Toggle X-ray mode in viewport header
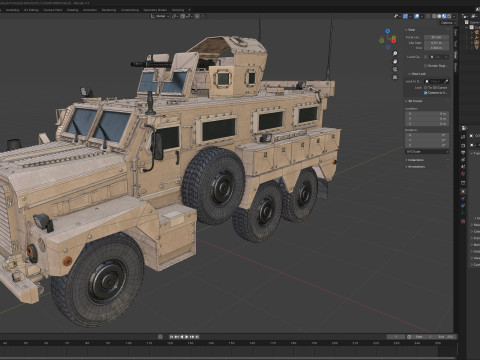Viewport: 480px width, 360px height. point(428,16)
